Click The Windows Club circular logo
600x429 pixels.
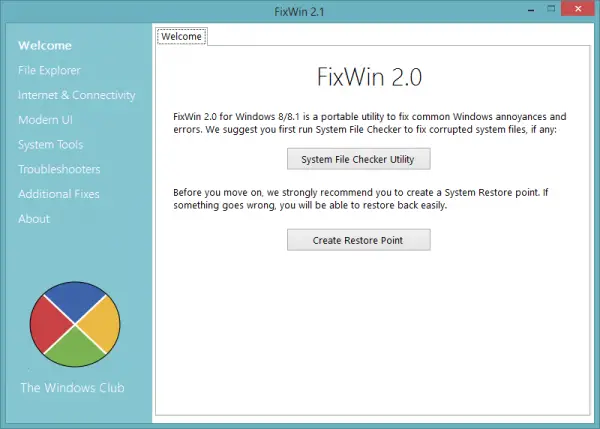[x=75, y=325]
